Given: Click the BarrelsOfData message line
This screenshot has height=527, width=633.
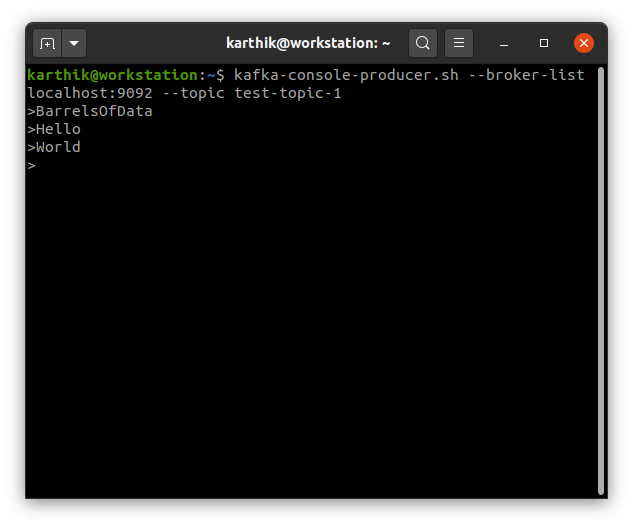Looking at the screenshot, I should click(90, 111).
